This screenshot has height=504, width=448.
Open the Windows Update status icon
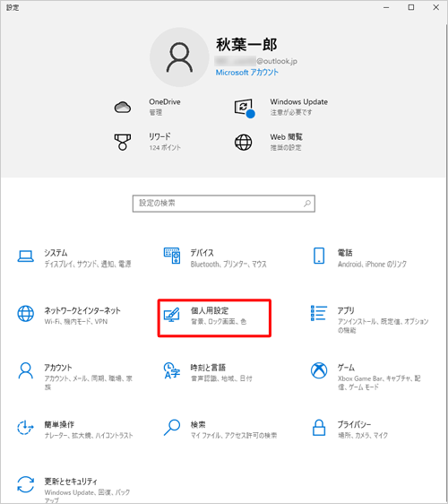click(x=245, y=109)
